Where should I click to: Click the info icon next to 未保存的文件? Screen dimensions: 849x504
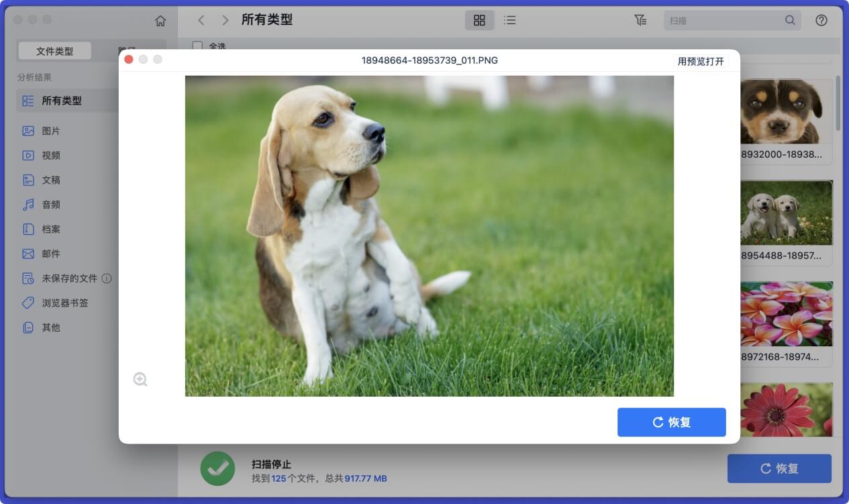tap(107, 278)
